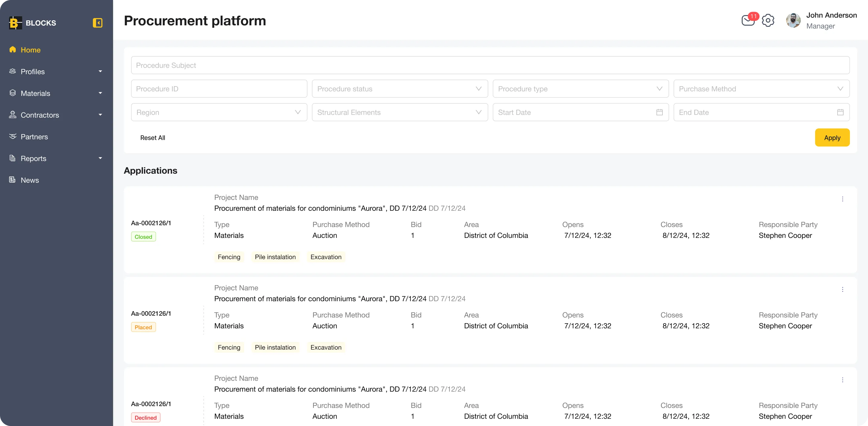The image size is (868, 426).
Task: Click District of Columbia in the Placed application
Action: click(x=496, y=326)
